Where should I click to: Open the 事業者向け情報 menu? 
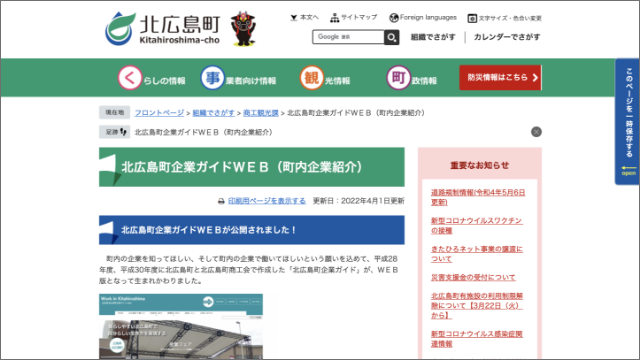click(238, 78)
